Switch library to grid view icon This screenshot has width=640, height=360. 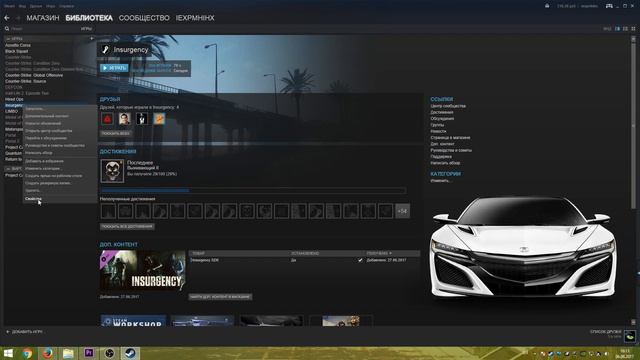(x=633, y=29)
